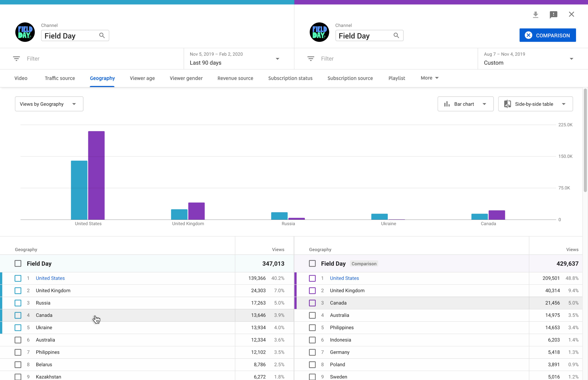The width and height of the screenshot is (588, 380).
Task: Toggle the comparison Field Day total checkbox
Action: 312,264
